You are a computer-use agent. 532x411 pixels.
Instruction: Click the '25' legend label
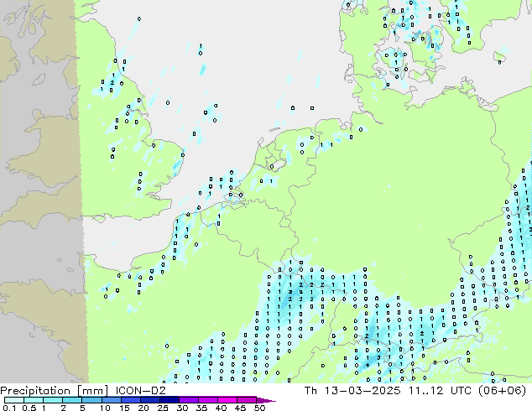[x=163, y=408]
